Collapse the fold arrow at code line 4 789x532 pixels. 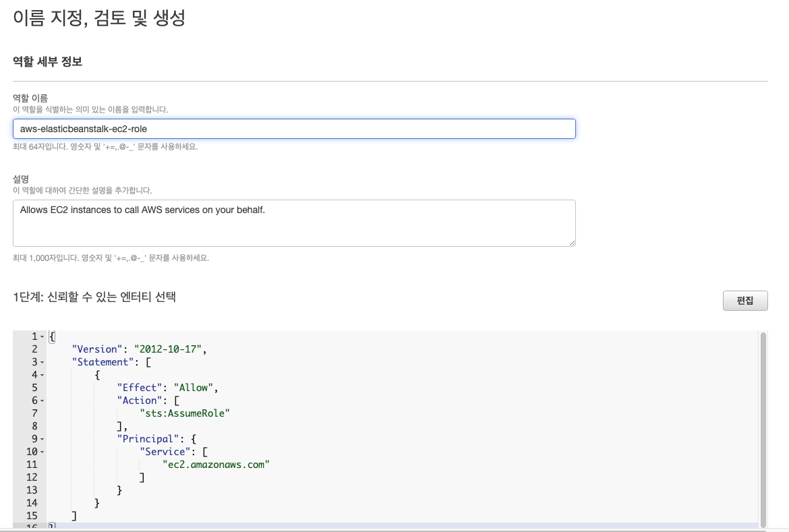pos(42,375)
